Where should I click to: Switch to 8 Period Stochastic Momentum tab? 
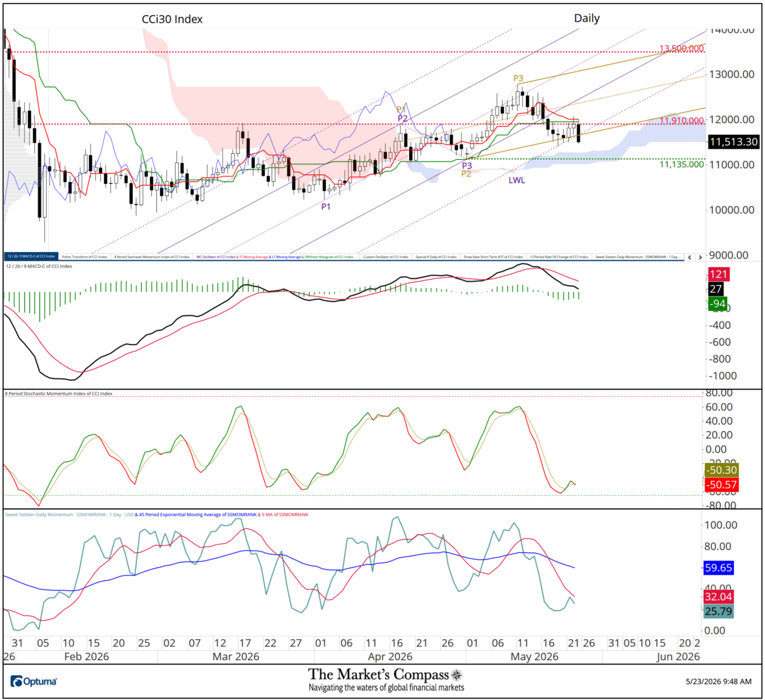click(x=152, y=257)
